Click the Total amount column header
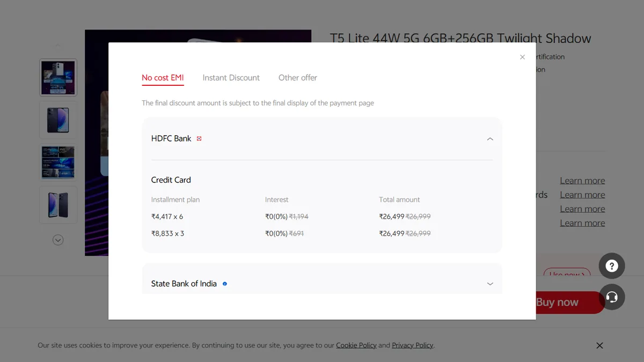Image resolution: width=644 pixels, height=362 pixels. pos(399,200)
